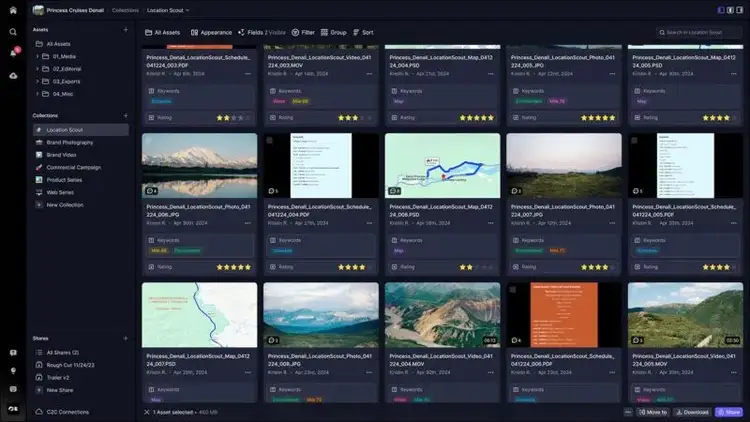The height and width of the screenshot is (422, 750).
Task: Add a new share using Shares plus icon
Action: 125,339
